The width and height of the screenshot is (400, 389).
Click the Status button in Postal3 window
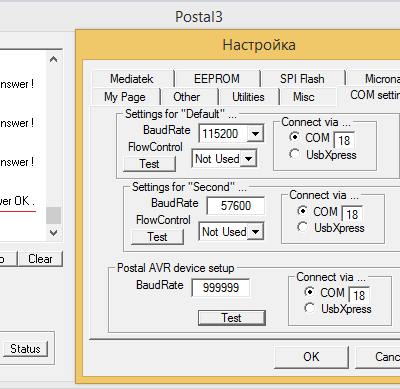point(25,349)
